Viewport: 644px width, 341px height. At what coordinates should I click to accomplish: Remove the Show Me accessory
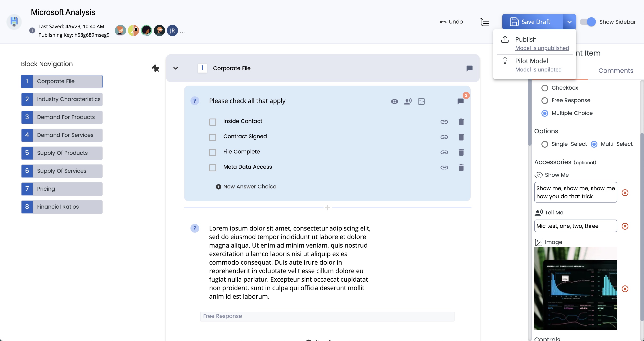point(625,193)
